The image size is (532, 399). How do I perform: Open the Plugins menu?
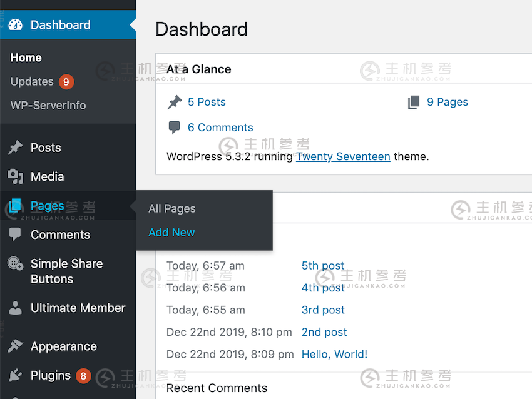pyautogui.click(x=51, y=376)
